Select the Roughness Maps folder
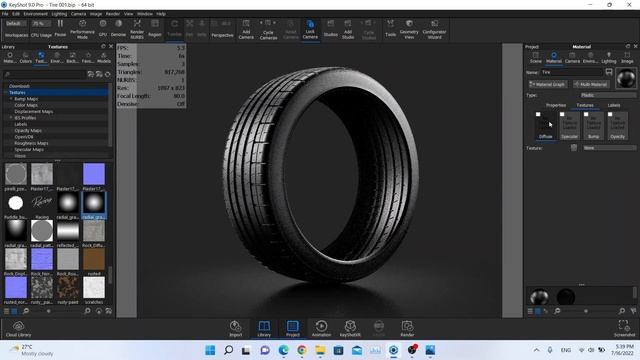The height and width of the screenshot is (360, 640). pyautogui.click(x=31, y=143)
